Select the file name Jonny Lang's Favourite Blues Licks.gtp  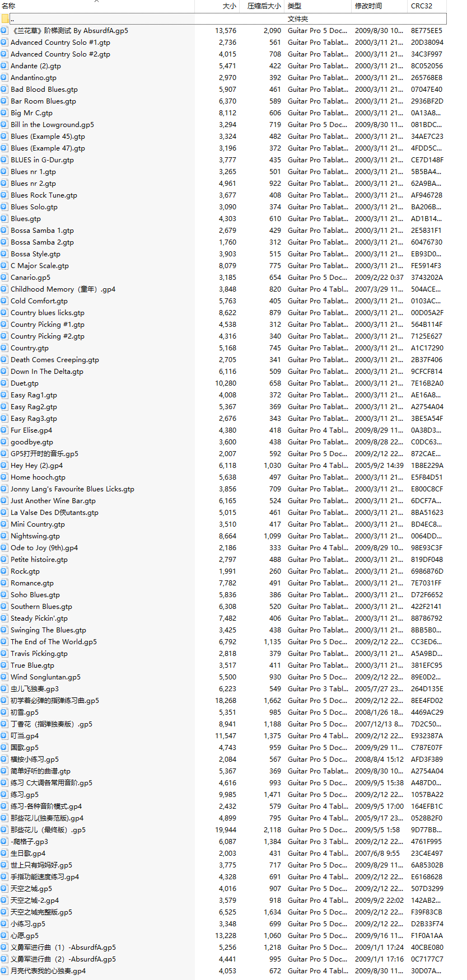(73, 489)
